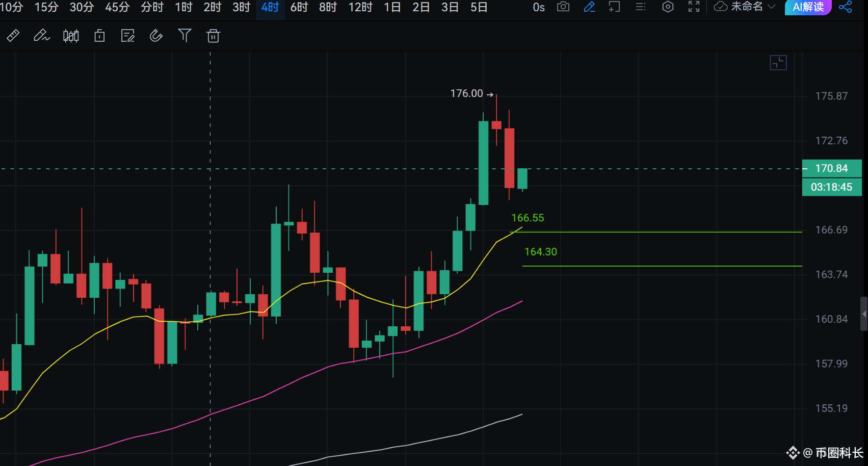
Task: Click the 0s refresh interval label
Action: 539,7
